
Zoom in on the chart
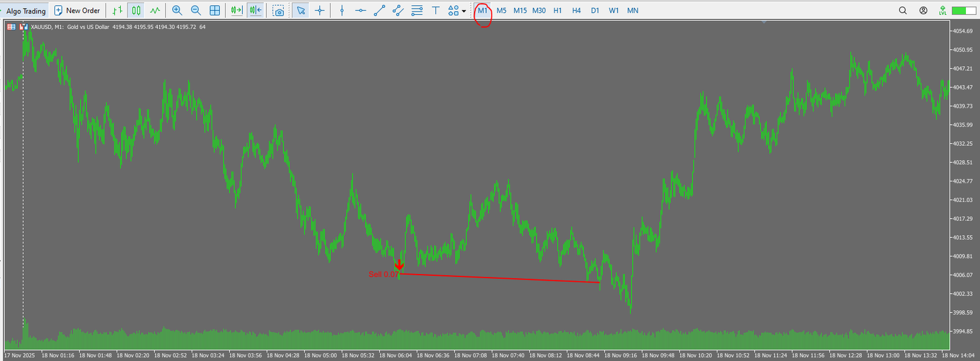pos(177,10)
